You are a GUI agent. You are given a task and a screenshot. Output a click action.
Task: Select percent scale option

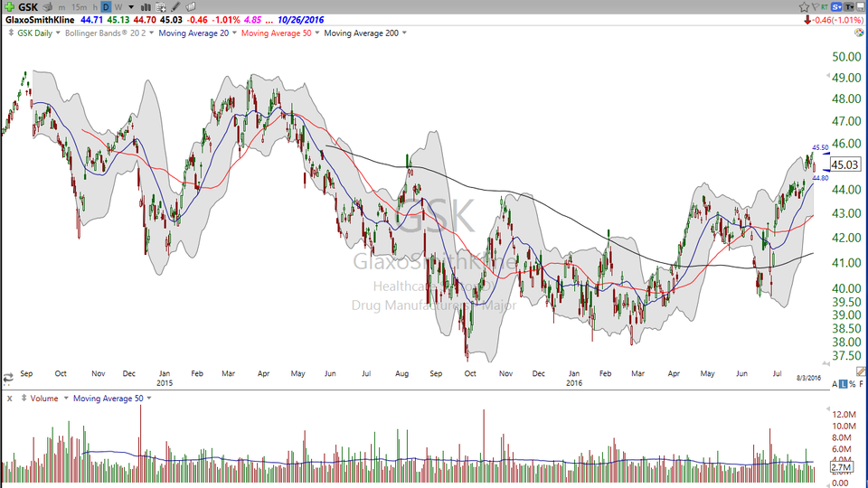pos(853,384)
